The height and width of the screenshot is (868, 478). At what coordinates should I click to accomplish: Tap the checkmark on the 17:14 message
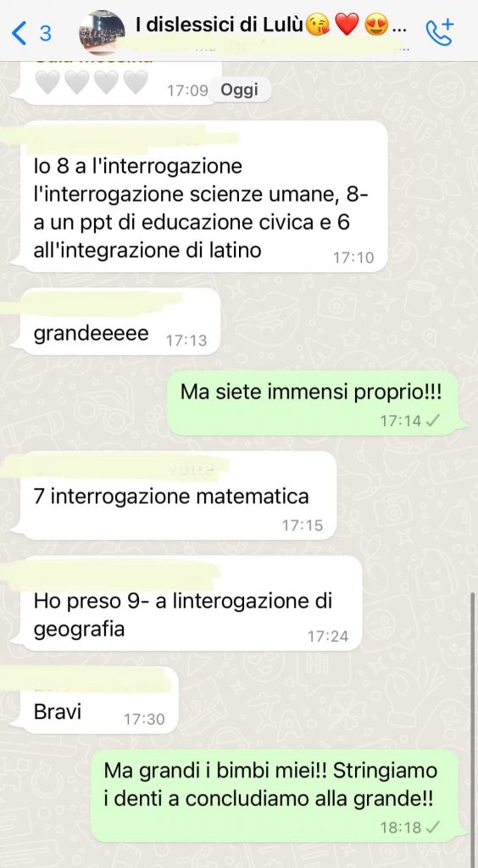[x=434, y=421]
